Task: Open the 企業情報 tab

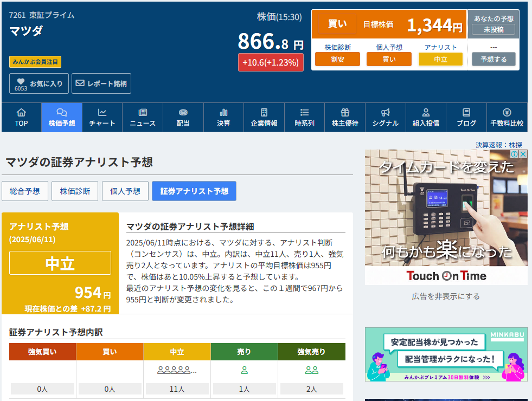Action: tap(264, 117)
